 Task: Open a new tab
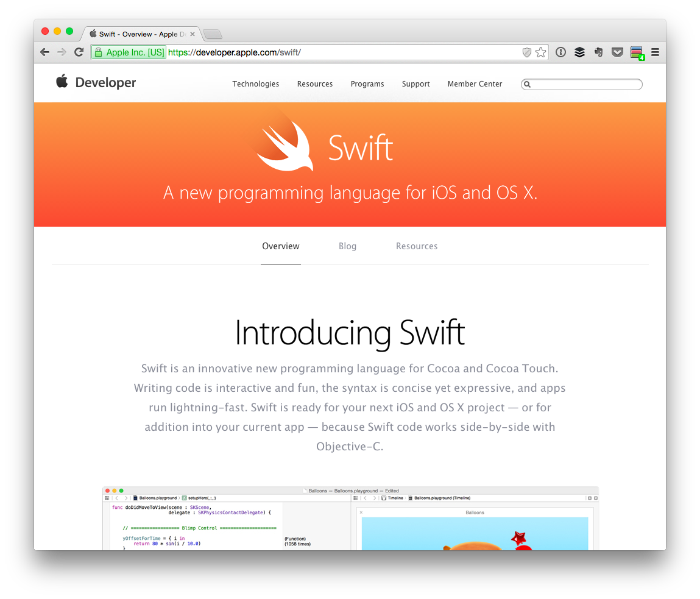(x=212, y=34)
